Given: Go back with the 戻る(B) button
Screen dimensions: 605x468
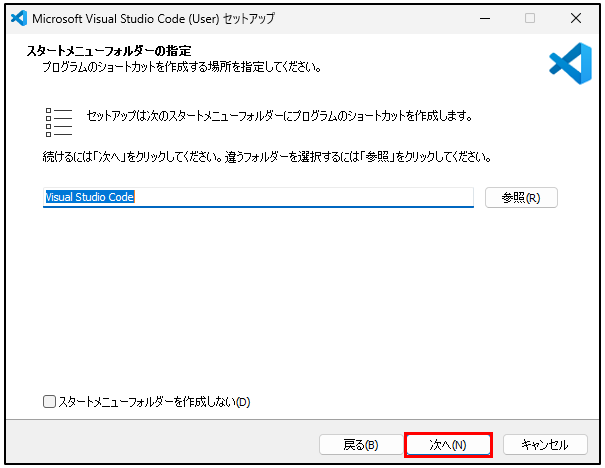Looking at the screenshot, I should pos(360,444).
